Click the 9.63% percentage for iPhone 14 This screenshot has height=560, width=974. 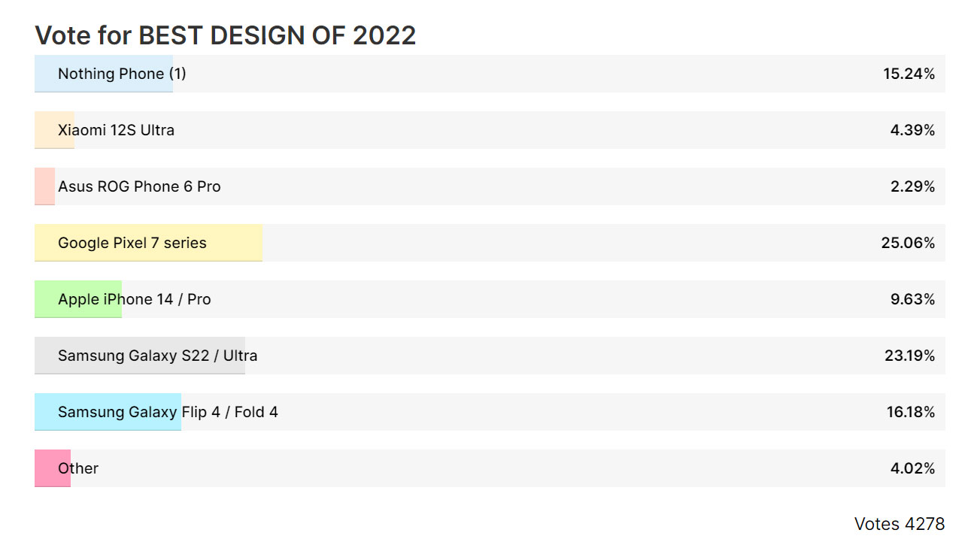pyautogui.click(x=912, y=299)
